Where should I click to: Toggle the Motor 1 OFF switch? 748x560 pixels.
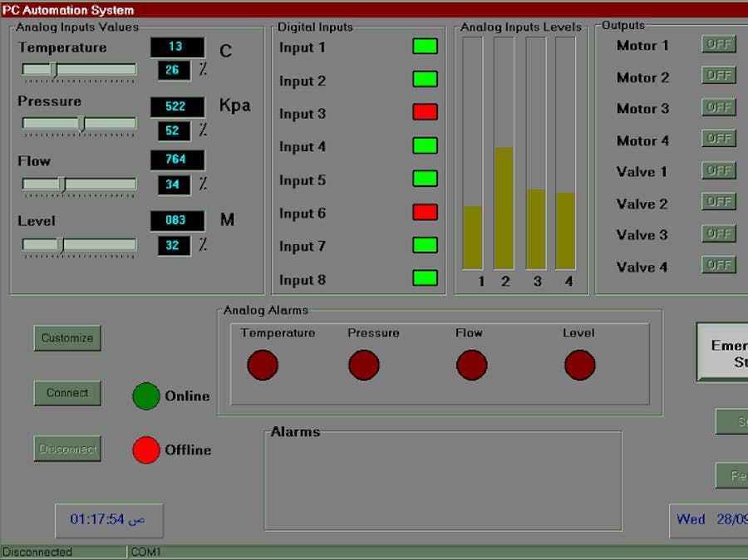pyautogui.click(x=719, y=44)
